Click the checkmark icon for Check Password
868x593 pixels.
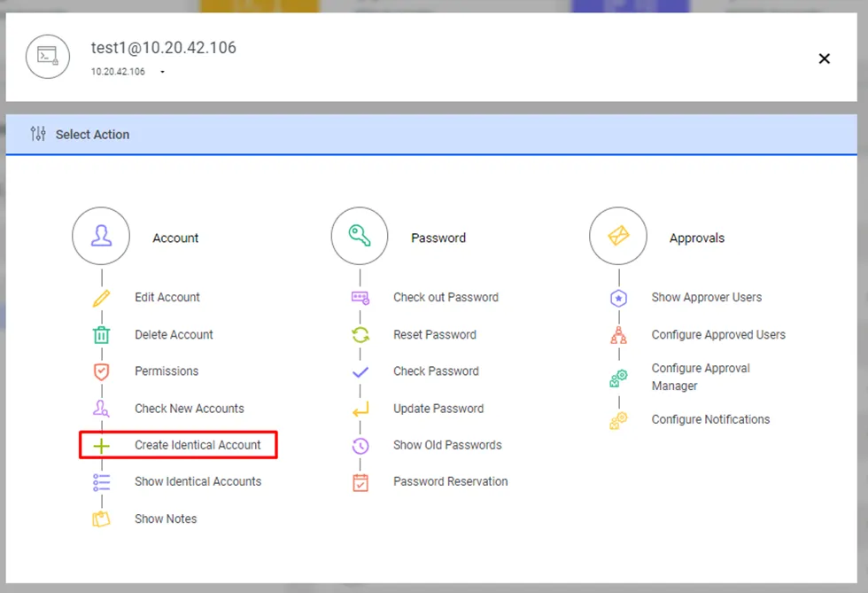360,372
